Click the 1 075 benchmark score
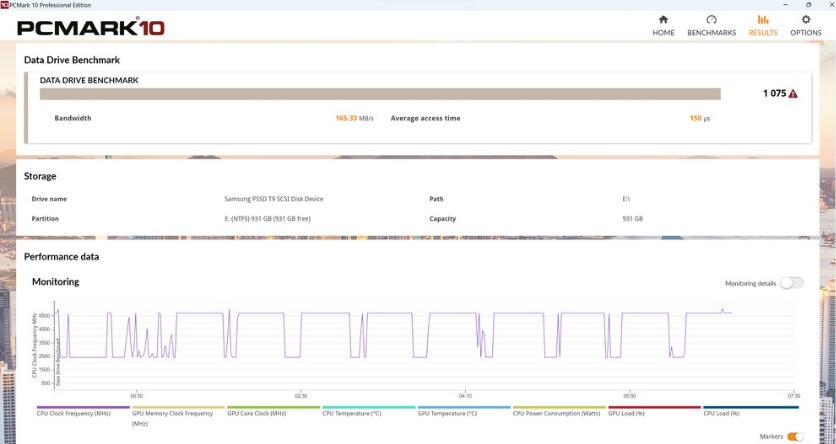 click(x=774, y=94)
